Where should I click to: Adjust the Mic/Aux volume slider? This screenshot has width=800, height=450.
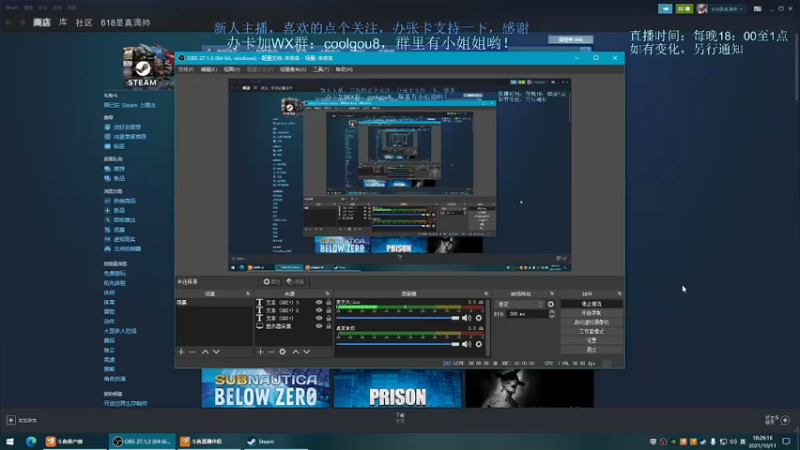click(398, 318)
